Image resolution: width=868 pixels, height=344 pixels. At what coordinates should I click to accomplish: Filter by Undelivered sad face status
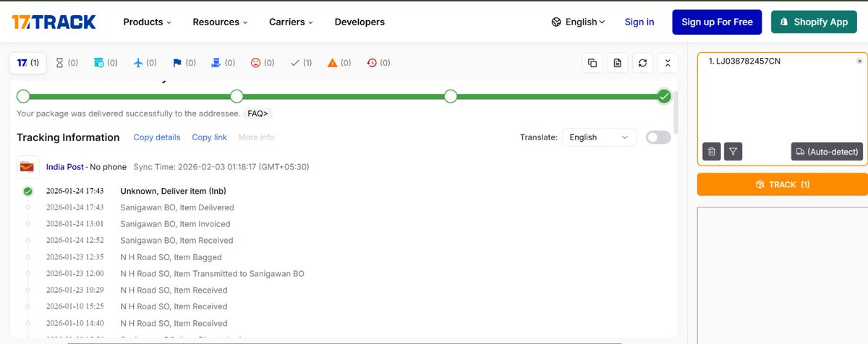point(263,63)
